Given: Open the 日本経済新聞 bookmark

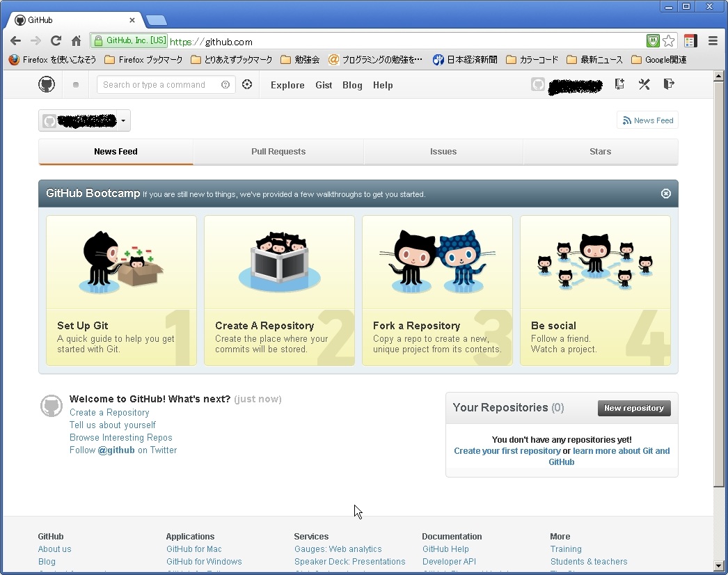Looking at the screenshot, I should [x=465, y=59].
